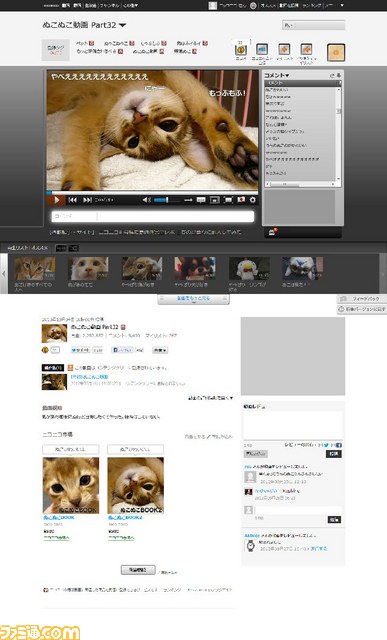Click the comment command box
Viewport: 387px width, 640px height.
click(x=74, y=216)
